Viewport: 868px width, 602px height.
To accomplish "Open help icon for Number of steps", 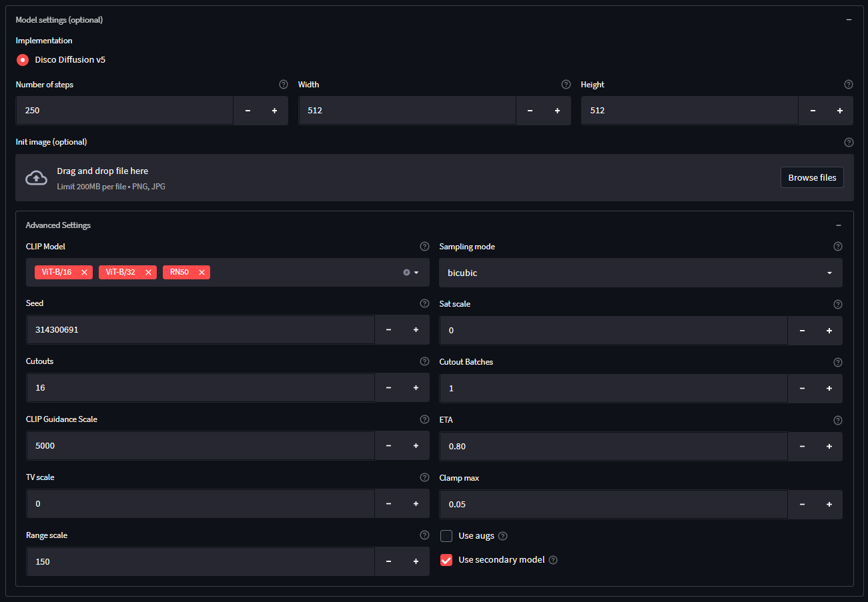I will click(x=284, y=85).
